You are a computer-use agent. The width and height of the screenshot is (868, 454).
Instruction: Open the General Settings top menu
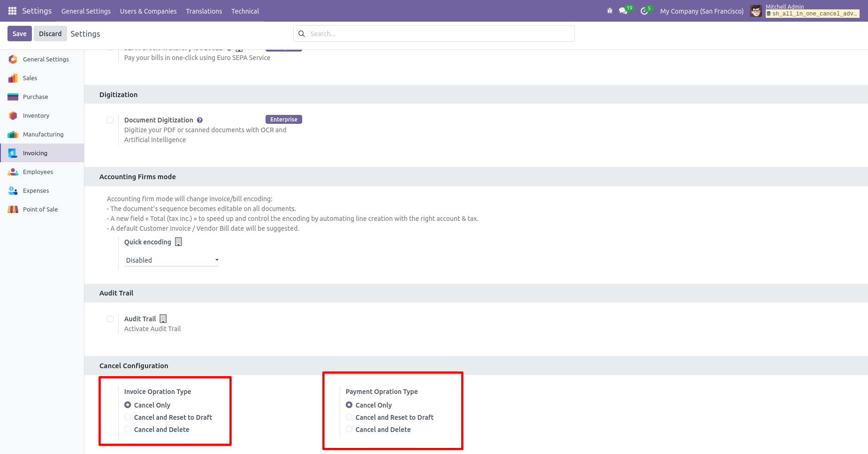86,11
